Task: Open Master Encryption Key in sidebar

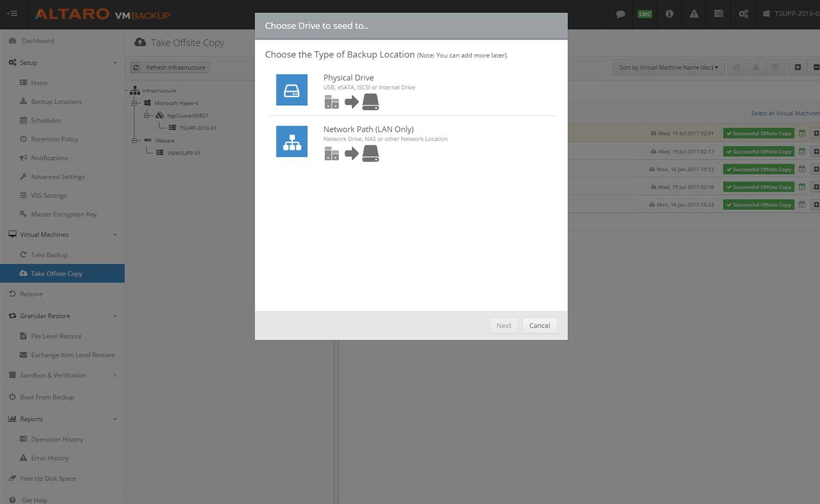Action: coord(62,214)
